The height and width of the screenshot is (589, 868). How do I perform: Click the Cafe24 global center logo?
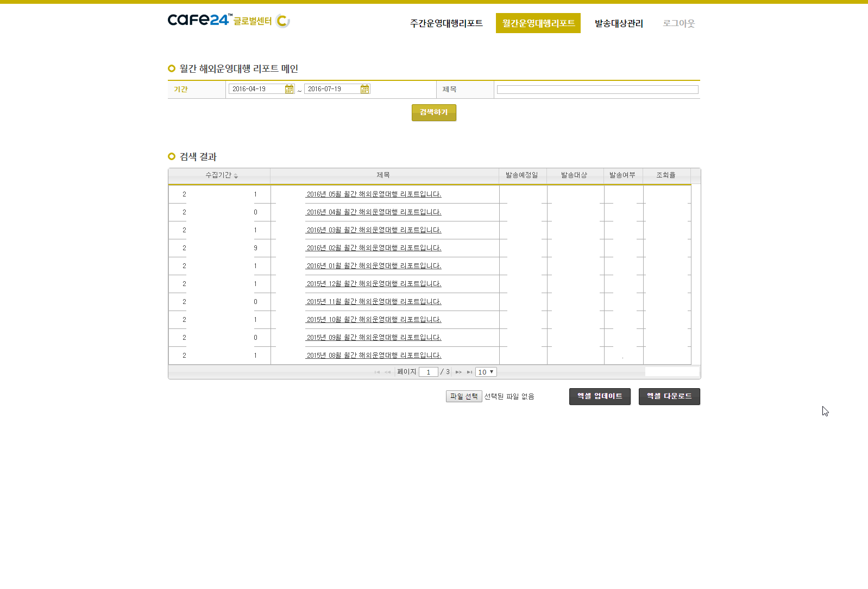tap(229, 21)
